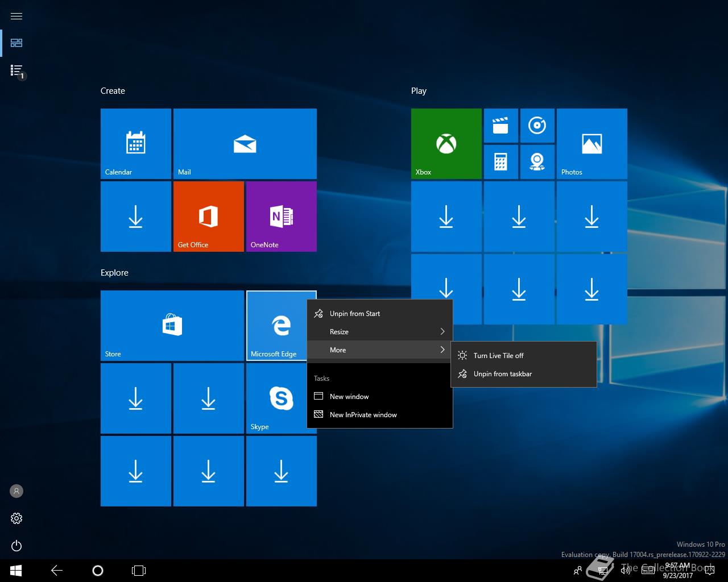The width and height of the screenshot is (728, 582).
Task: Open the Action Center notification icon
Action: coord(710,571)
